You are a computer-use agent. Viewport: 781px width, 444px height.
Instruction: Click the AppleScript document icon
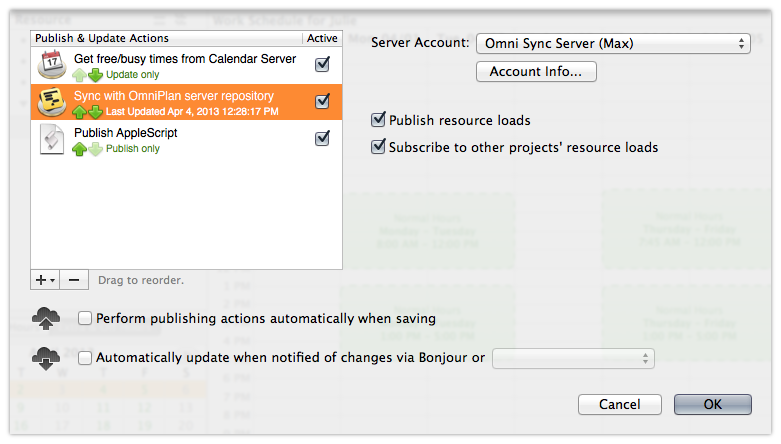[51, 139]
